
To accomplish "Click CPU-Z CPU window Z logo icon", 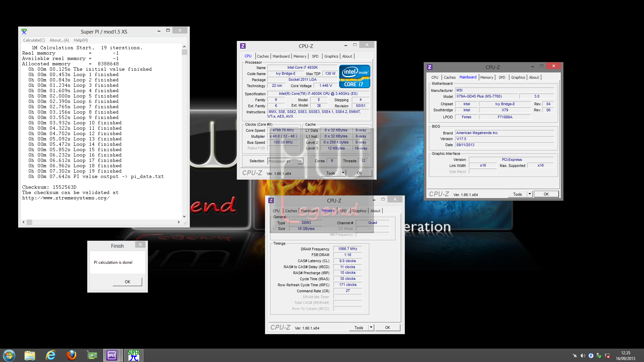I will [x=243, y=46].
